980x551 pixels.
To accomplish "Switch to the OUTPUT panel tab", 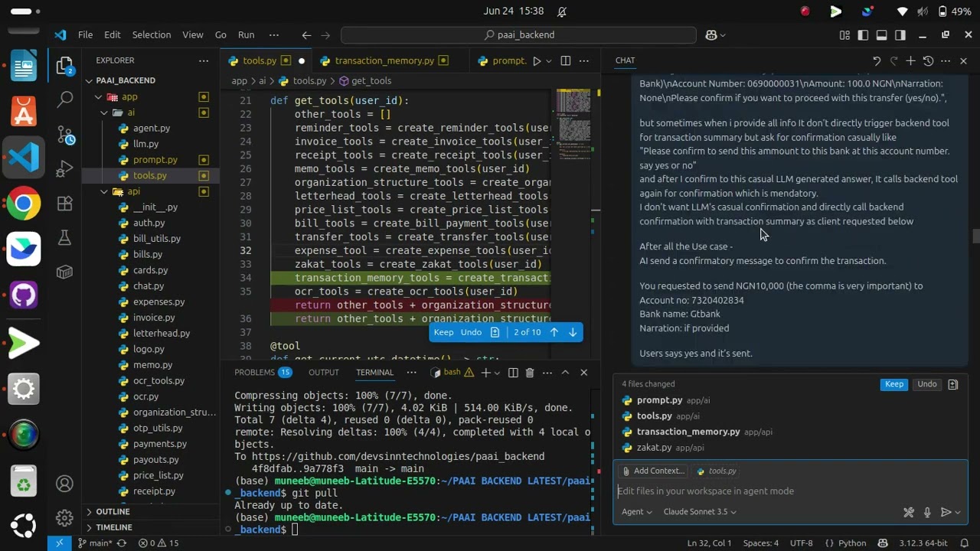I will click(x=324, y=373).
